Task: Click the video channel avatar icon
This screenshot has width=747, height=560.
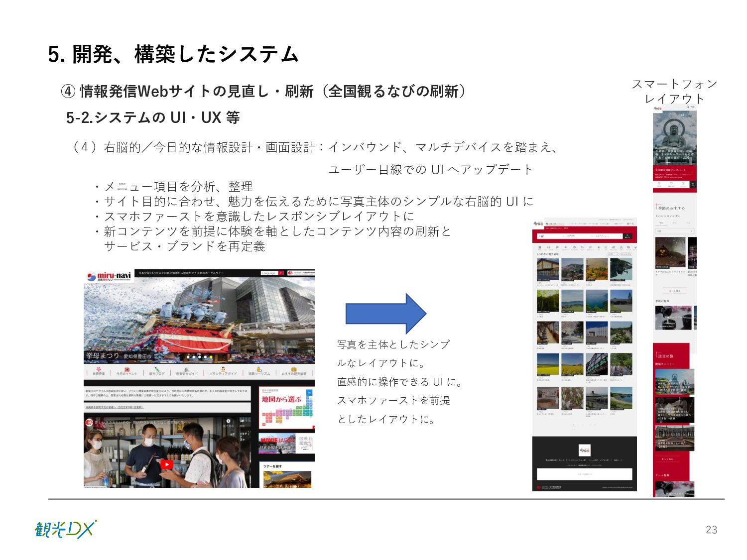Action: coord(89,422)
